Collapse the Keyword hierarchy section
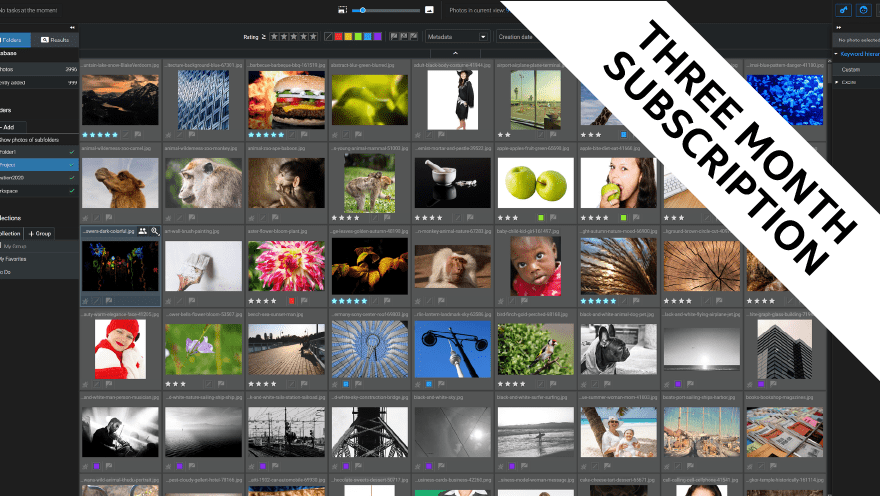This screenshot has height=496, width=880. pyautogui.click(x=836, y=54)
